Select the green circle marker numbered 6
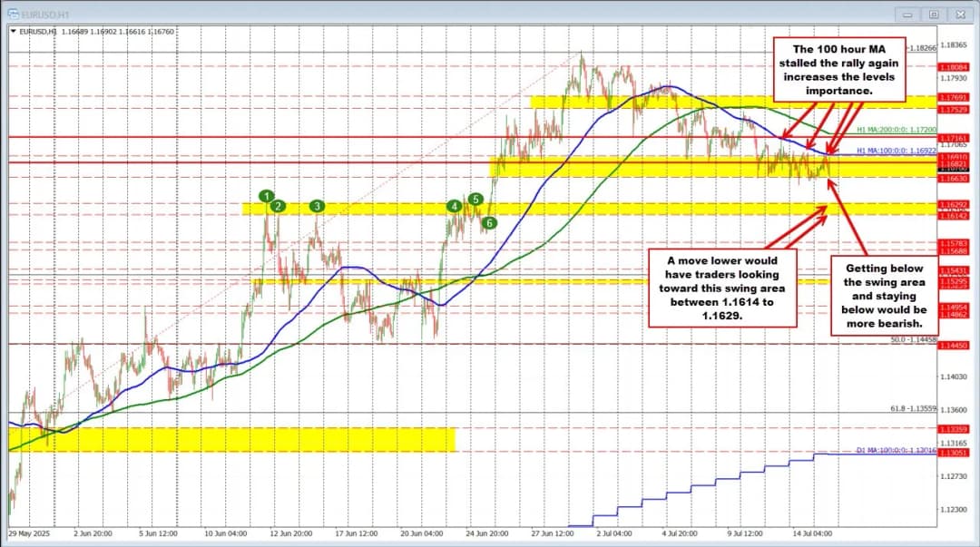Screen dimensions: 980x547 (489, 222)
